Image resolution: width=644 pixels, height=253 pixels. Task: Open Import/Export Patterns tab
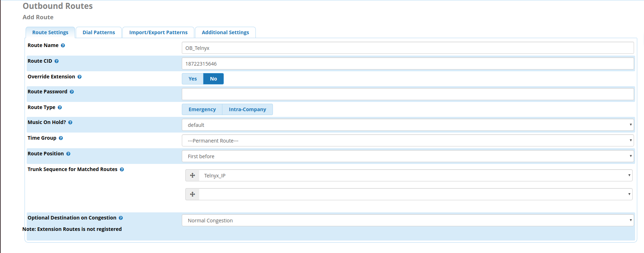point(158,32)
